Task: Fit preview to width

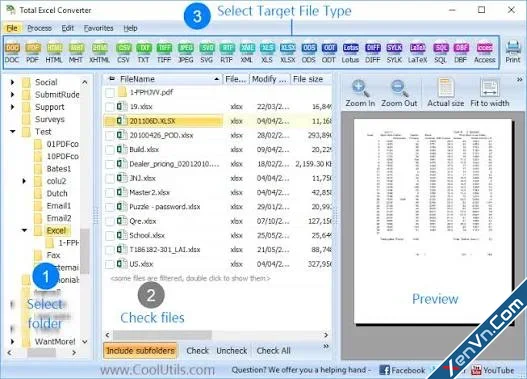Action: 490,93
